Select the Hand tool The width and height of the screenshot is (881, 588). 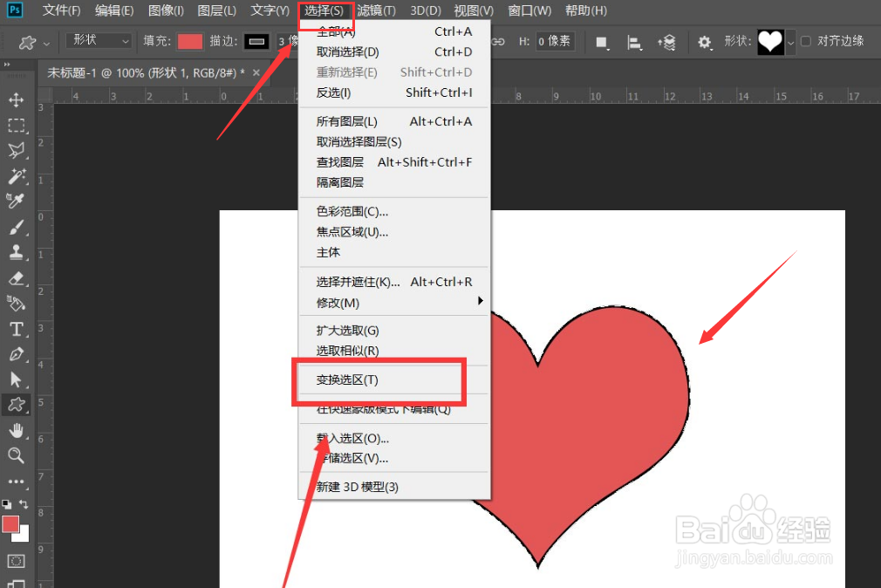16,431
